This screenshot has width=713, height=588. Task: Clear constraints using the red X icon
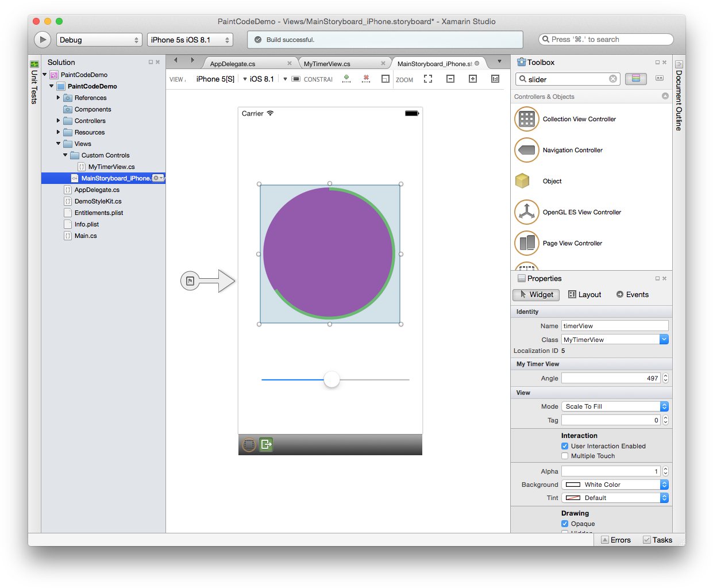click(365, 79)
